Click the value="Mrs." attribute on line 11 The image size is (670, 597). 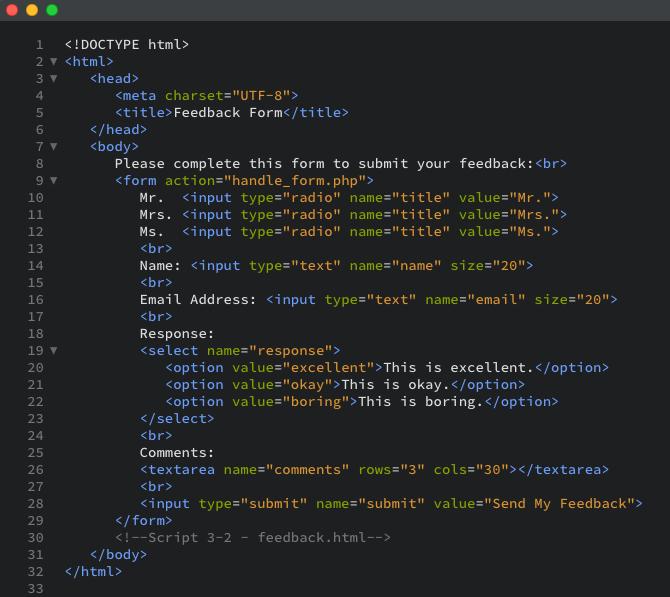508,215
